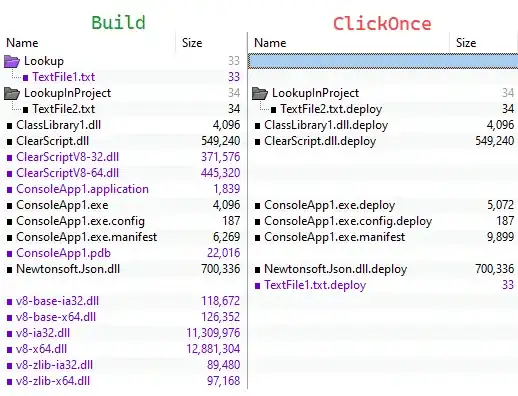518x396 pixels.
Task: Click size value 5,072 in ClickOnce pane
Action: pos(501,205)
